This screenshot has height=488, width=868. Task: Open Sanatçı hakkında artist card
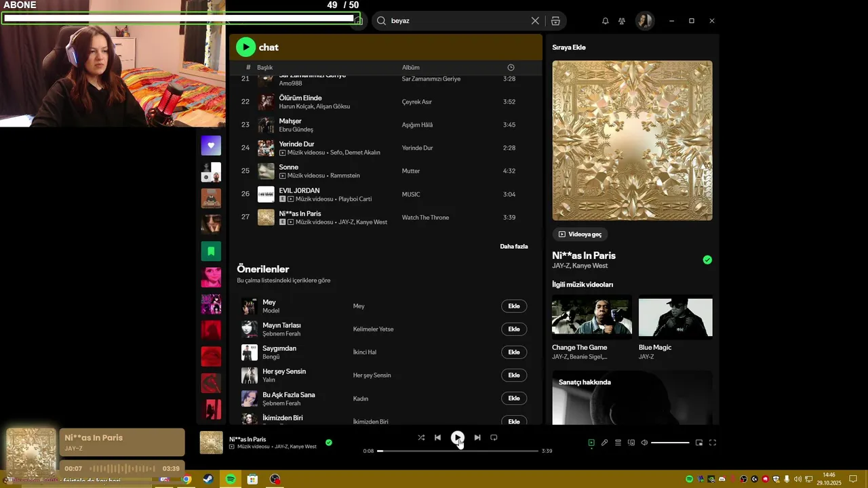pyautogui.click(x=632, y=398)
